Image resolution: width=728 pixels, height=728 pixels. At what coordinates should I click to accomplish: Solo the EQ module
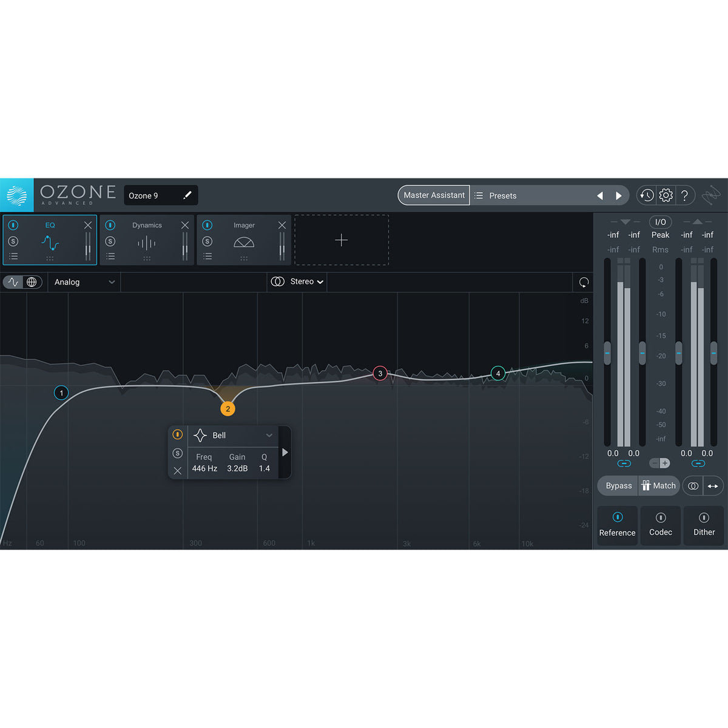pos(13,241)
